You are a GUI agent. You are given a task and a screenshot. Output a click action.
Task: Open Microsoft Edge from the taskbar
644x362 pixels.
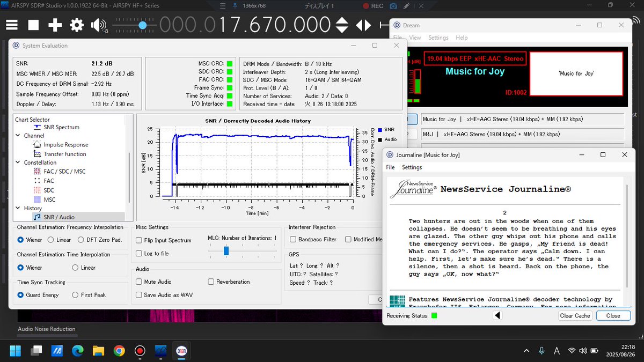pyautogui.click(x=78, y=351)
